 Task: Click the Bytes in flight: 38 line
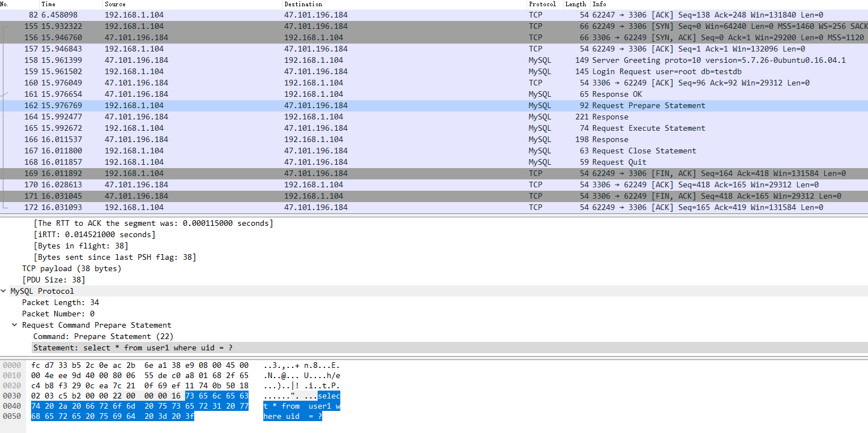coord(81,246)
